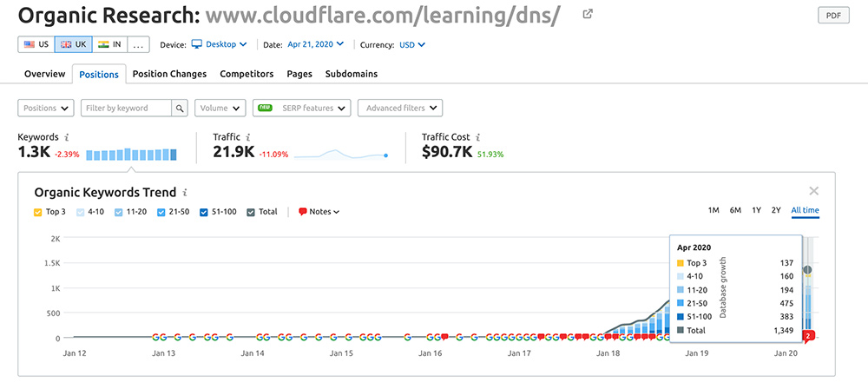The height and width of the screenshot is (389, 868).
Task: Set chart range to All time
Action: click(x=805, y=210)
